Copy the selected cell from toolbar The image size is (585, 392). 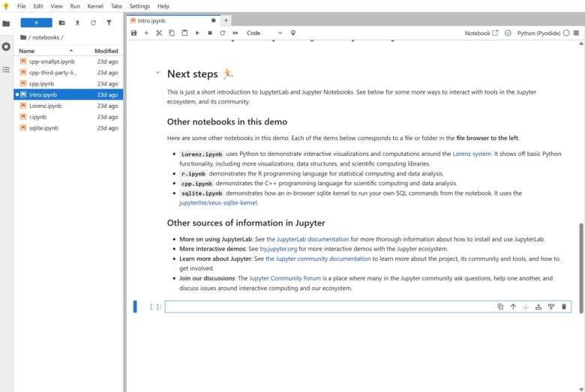pyautogui.click(x=172, y=33)
